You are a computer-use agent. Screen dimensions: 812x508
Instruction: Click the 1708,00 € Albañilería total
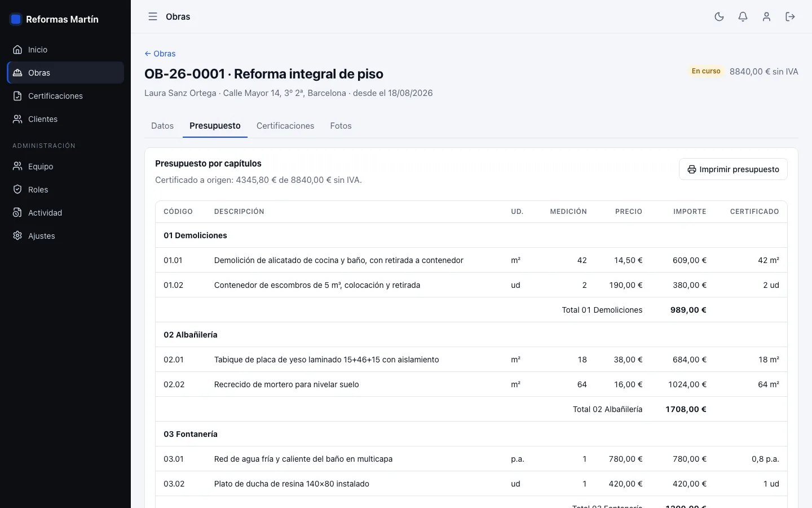(686, 409)
